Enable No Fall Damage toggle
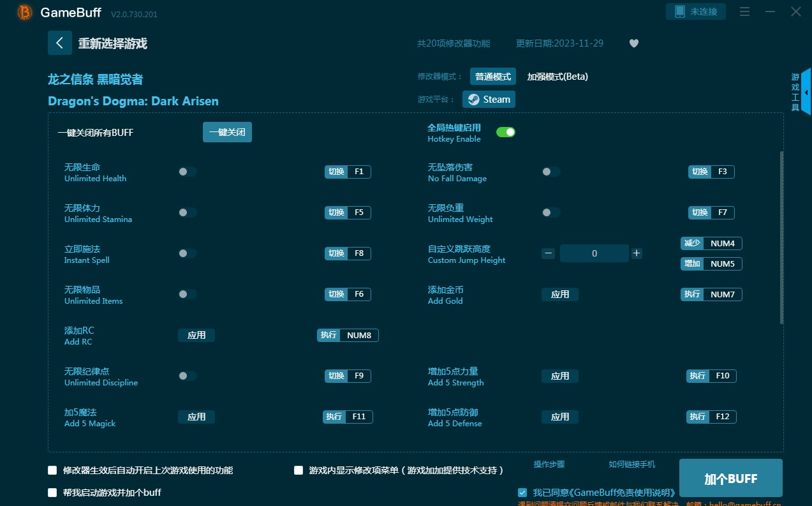Image resolution: width=812 pixels, height=506 pixels. [551, 172]
